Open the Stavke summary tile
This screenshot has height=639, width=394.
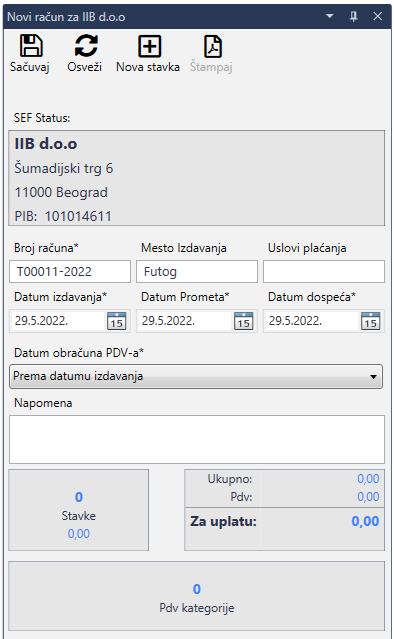click(x=79, y=510)
